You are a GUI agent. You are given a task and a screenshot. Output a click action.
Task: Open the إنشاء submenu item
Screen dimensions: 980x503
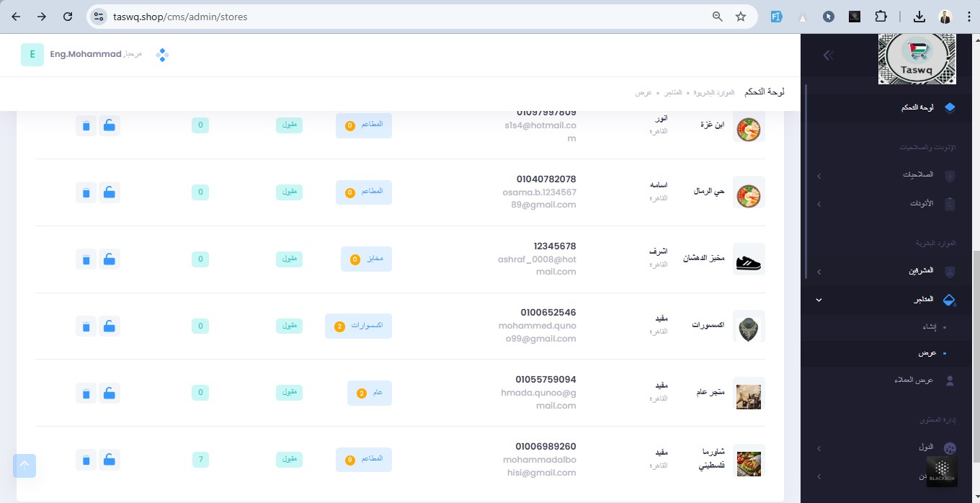(x=930, y=327)
